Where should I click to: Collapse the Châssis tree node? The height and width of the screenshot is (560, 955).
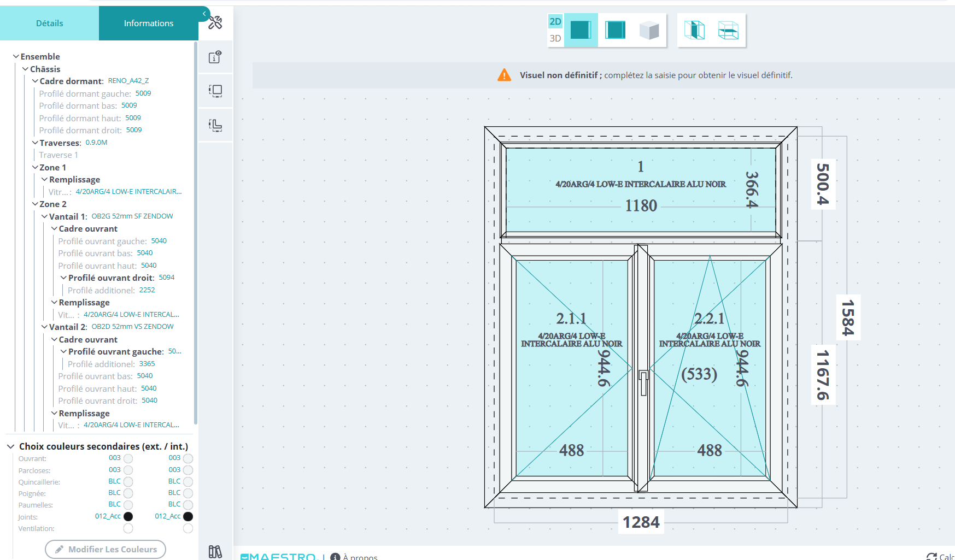tap(25, 69)
